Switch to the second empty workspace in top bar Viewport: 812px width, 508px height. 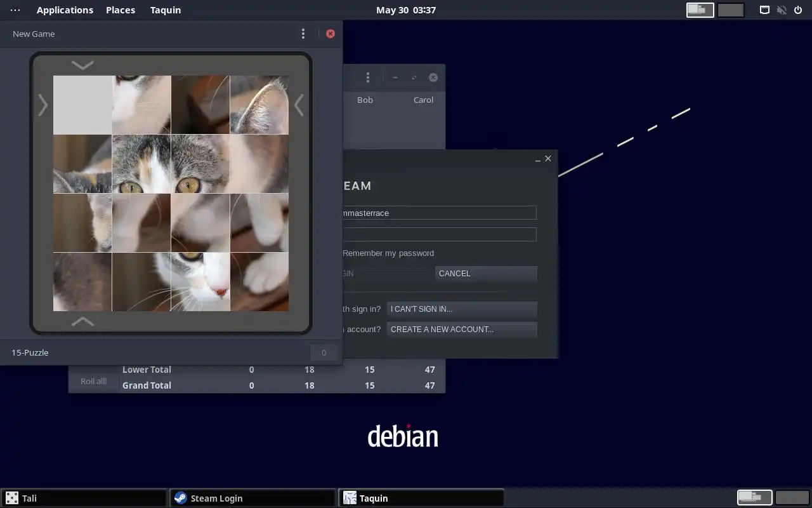731,10
